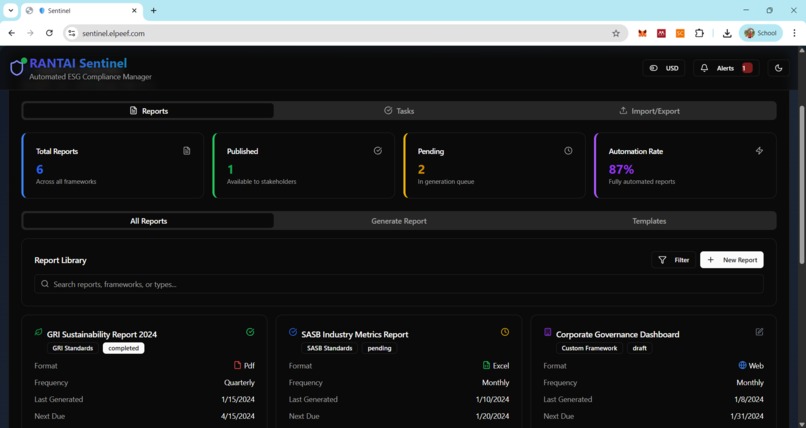Switch to the Tasks tab

pyautogui.click(x=399, y=111)
